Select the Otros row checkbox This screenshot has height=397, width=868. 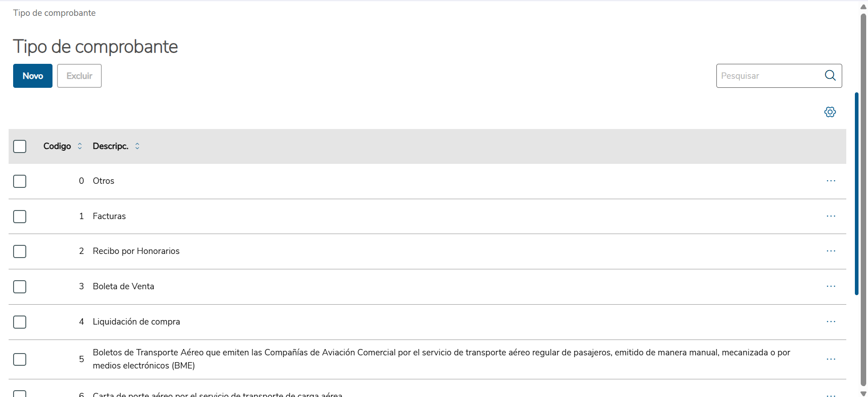pyautogui.click(x=20, y=182)
